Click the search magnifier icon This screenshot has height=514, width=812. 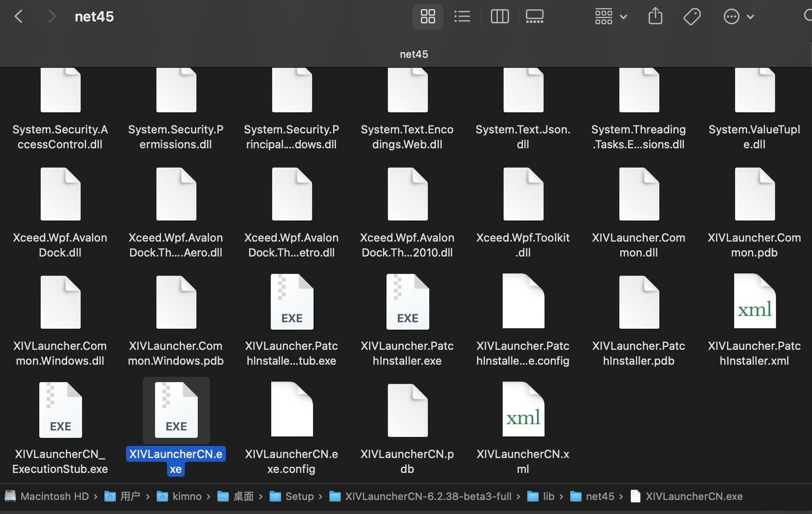coord(809,16)
